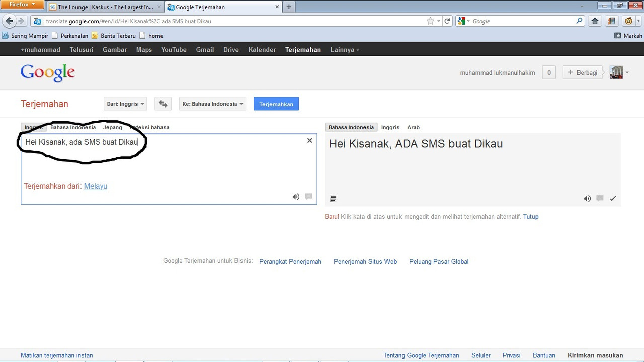
Task: Open the Dari: Inggris dropdown
Action: [125, 104]
